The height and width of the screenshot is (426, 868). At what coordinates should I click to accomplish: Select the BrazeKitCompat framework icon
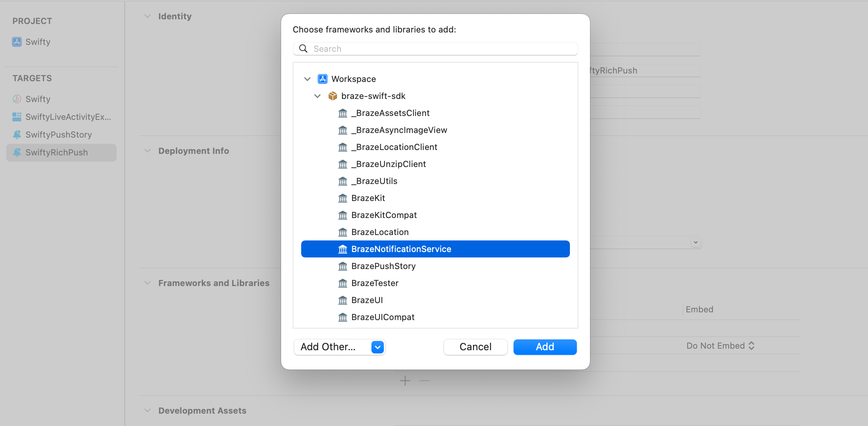click(342, 215)
